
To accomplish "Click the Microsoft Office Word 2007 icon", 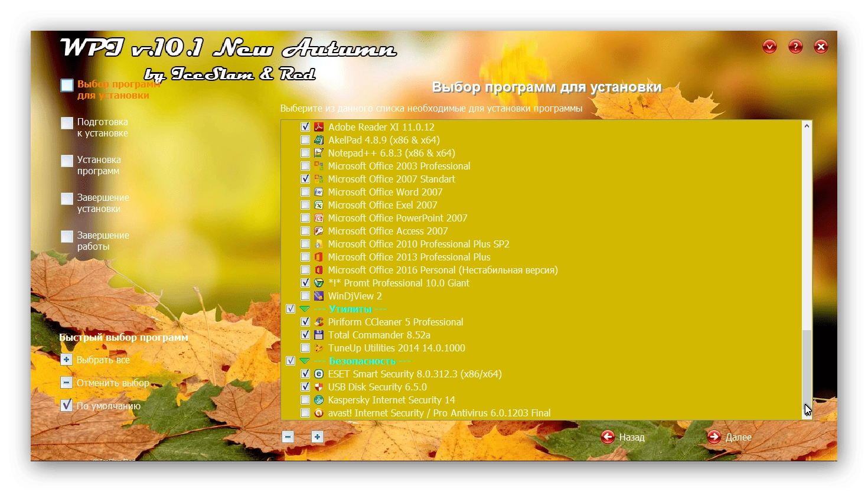I will pos(319,192).
